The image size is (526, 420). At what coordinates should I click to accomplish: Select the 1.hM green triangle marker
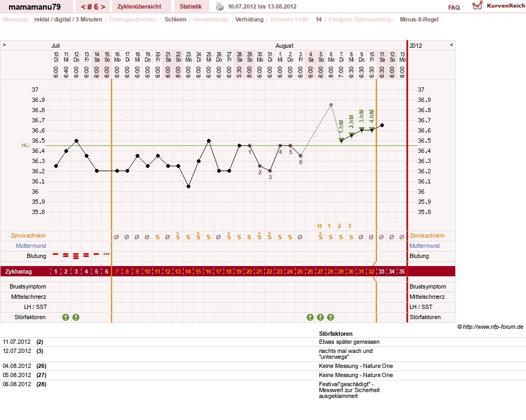tap(341, 141)
